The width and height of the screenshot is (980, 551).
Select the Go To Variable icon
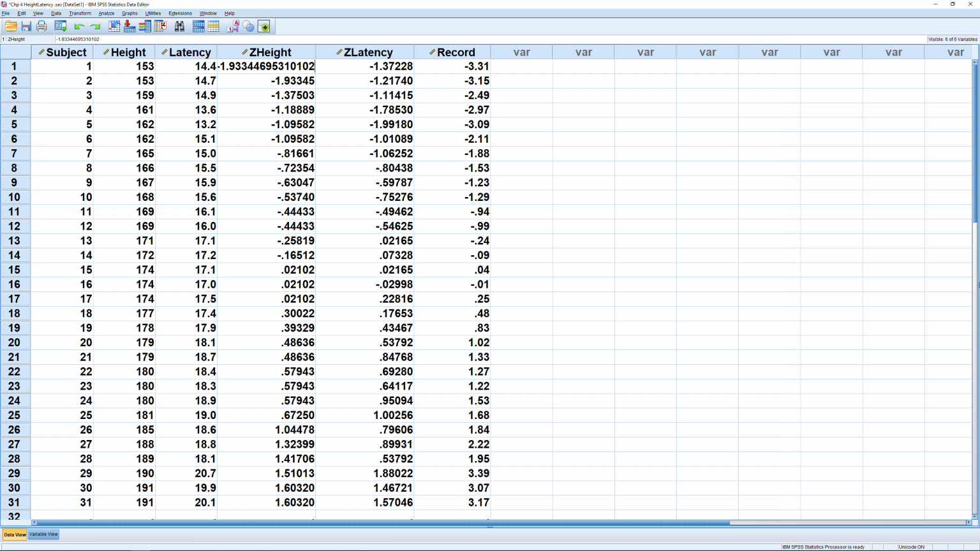point(128,26)
